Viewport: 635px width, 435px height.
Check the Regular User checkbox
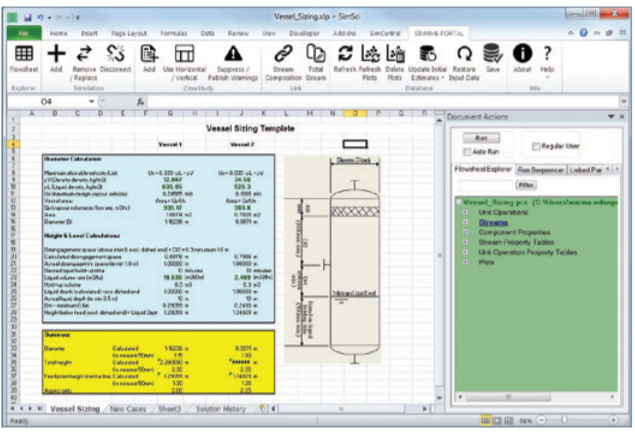pyautogui.click(x=537, y=146)
